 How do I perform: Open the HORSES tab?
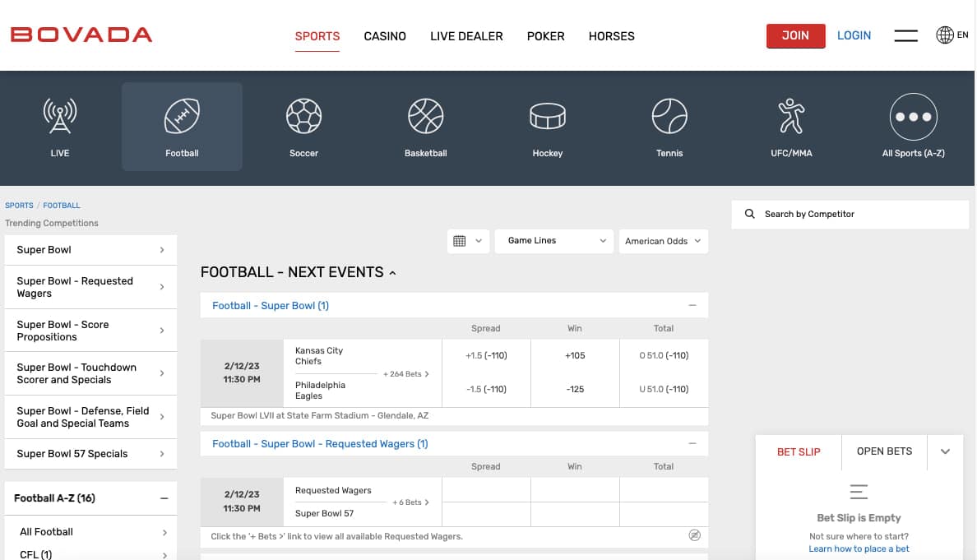coord(612,36)
